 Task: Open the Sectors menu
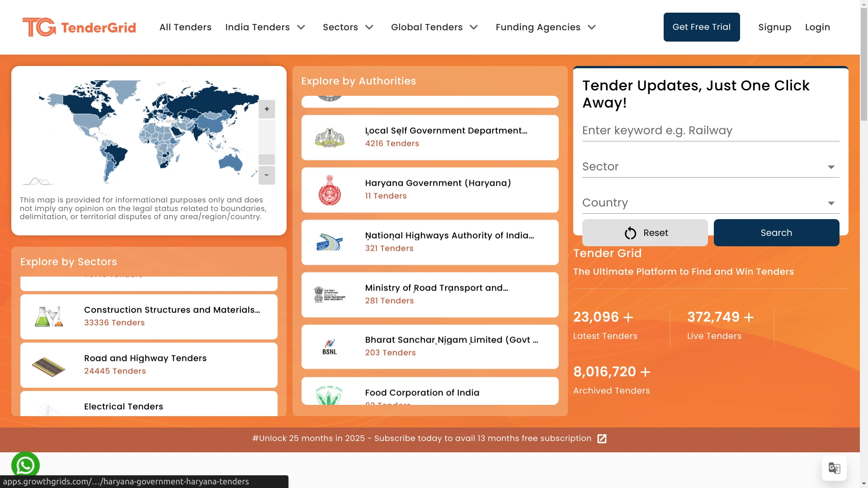[340, 27]
